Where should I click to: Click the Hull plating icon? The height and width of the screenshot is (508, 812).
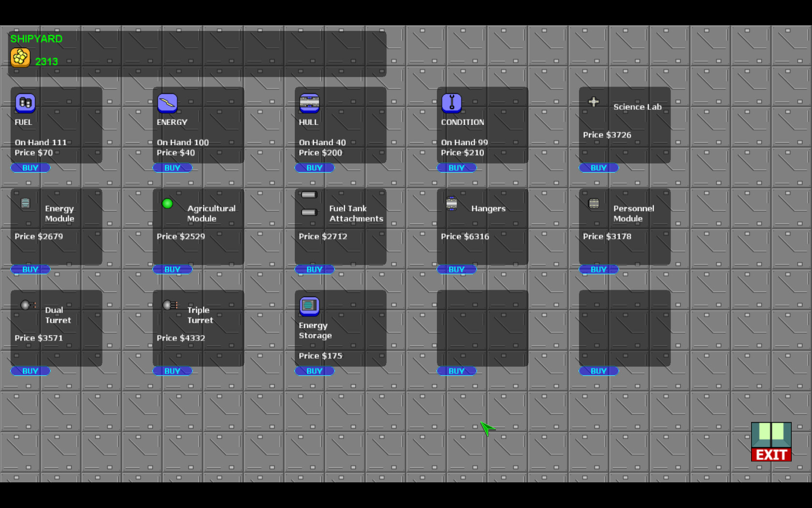point(310,103)
